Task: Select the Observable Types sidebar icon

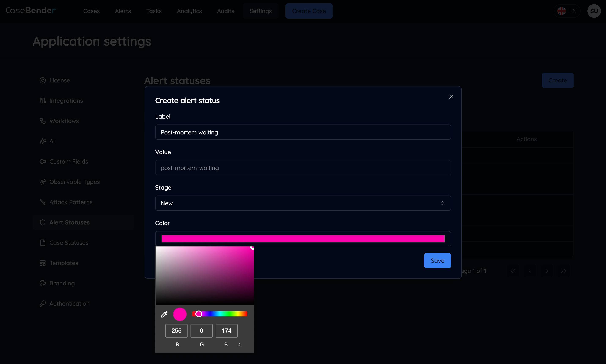Action: click(43, 182)
